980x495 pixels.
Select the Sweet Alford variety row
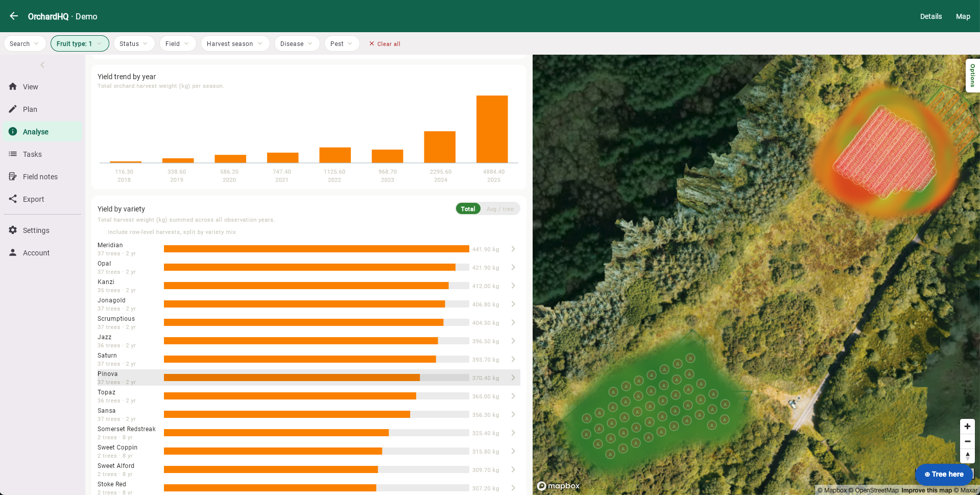(308, 470)
